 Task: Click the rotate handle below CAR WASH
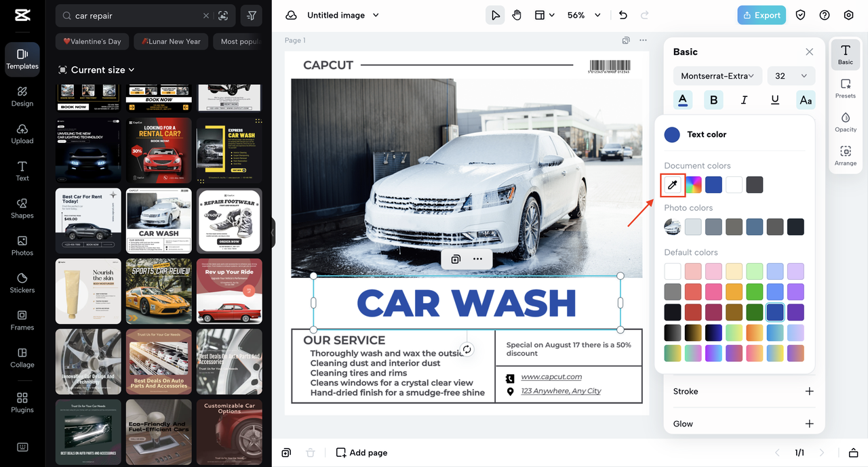click(x=467, y=349)
